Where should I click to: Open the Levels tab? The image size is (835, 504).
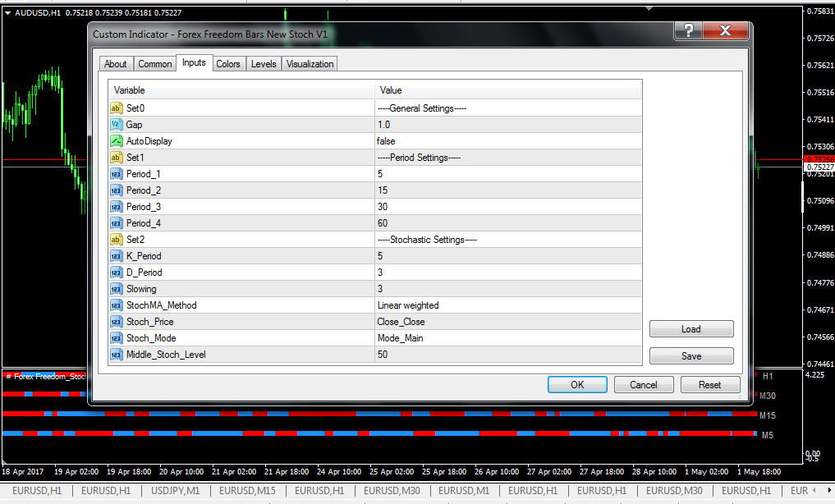[x=264, y=64]
